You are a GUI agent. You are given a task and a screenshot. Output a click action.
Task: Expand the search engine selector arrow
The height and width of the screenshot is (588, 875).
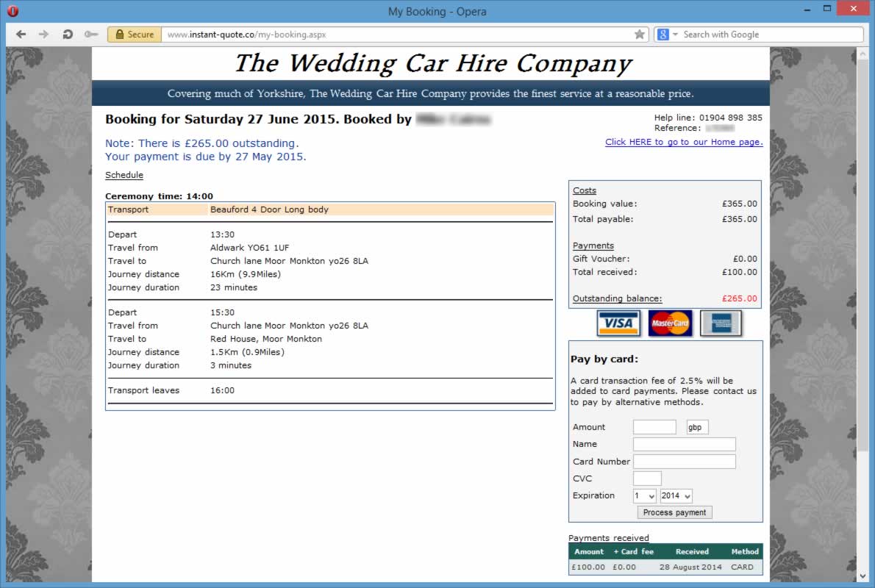coord(675,35)
